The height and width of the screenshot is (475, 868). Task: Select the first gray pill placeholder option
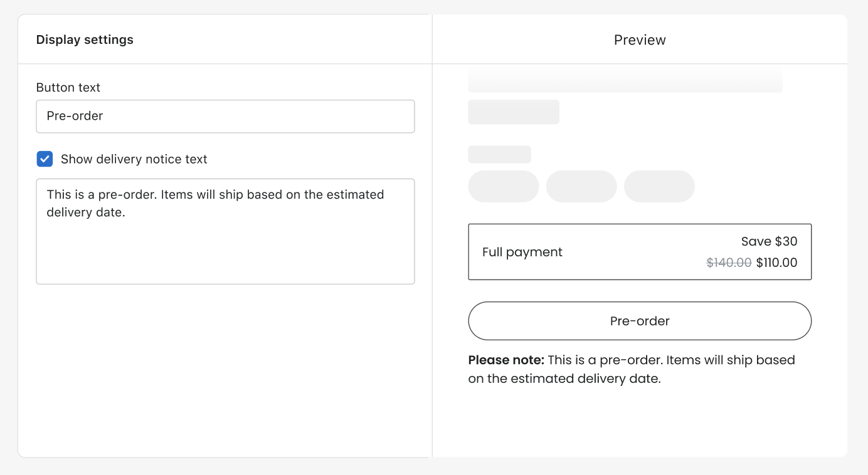(x=504, y=186)
